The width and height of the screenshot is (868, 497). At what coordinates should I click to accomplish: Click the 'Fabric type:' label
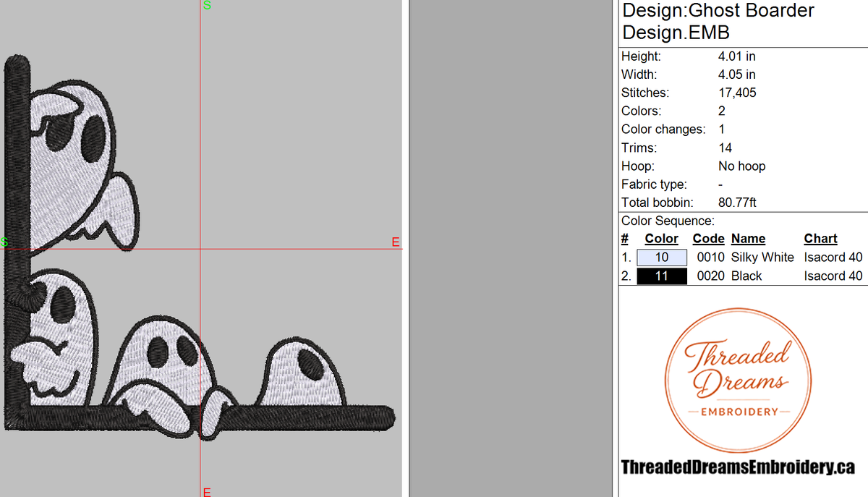point(654,184)
